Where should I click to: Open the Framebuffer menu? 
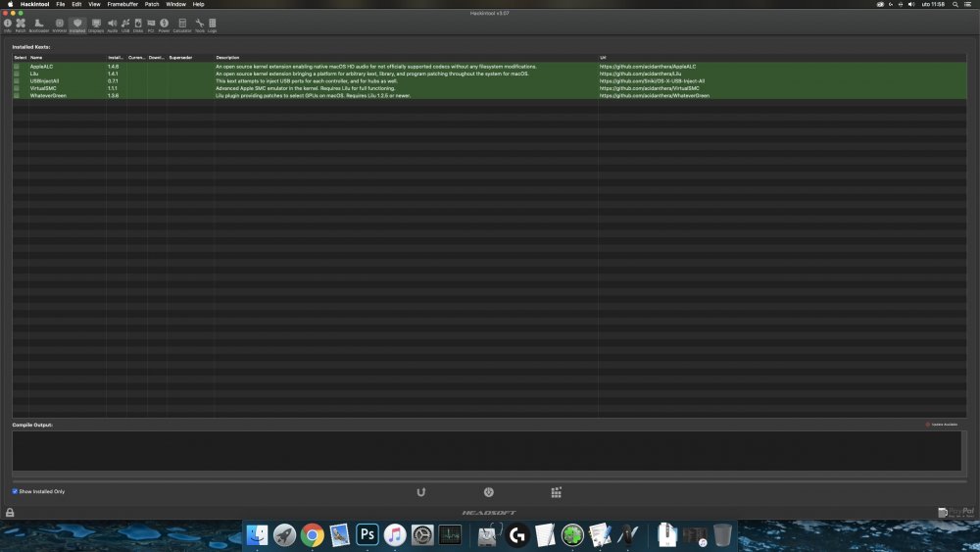click(122, 4)
